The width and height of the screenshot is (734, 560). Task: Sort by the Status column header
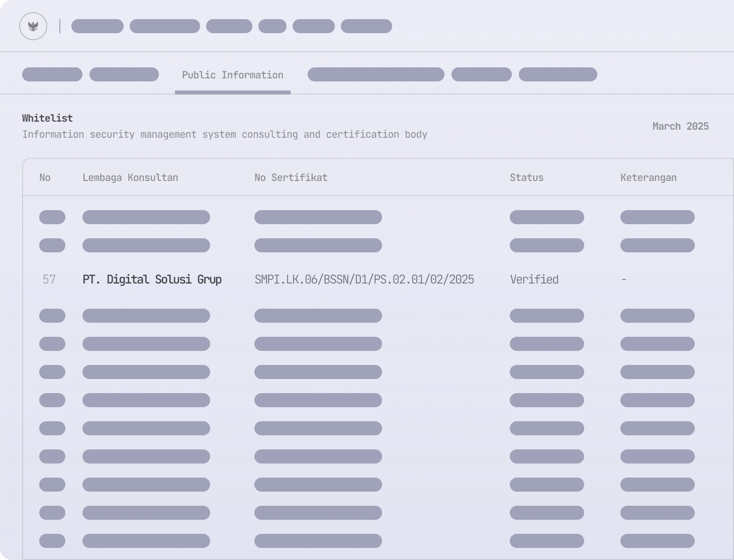pos(526,177)
